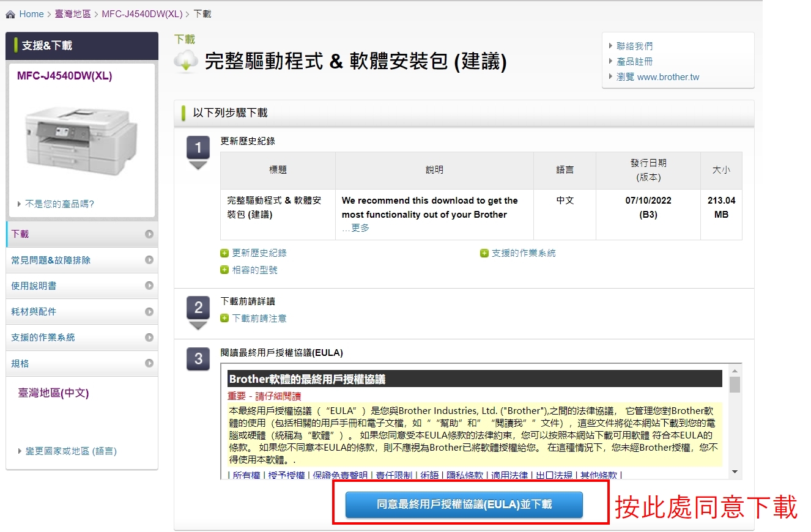
Task: Click MFC-J4540DW(XL) product title in sidebar
Action: [x=64, y=76]
